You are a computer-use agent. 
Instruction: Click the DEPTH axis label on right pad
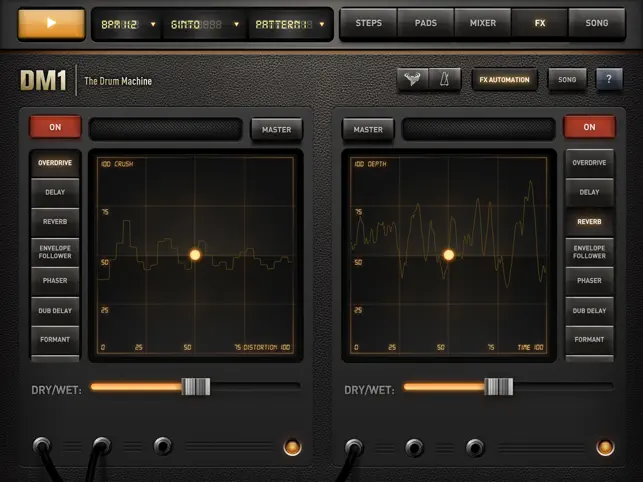[377, 164]
